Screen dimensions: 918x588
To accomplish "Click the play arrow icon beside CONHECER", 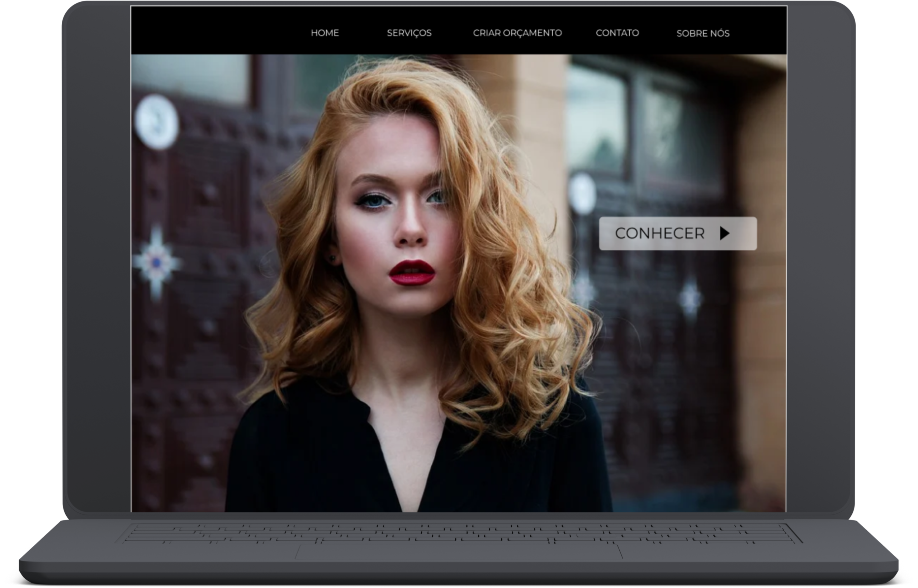I will 724,233.
